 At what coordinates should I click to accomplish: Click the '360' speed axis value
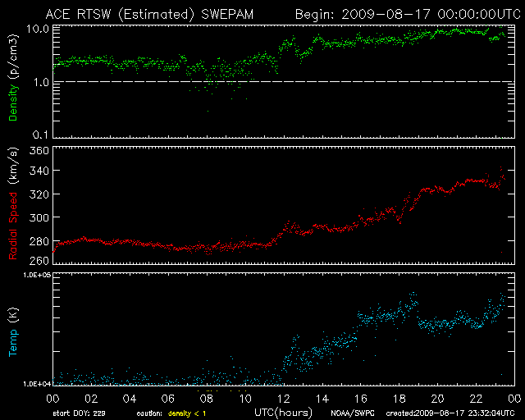[x=39, y=150]
